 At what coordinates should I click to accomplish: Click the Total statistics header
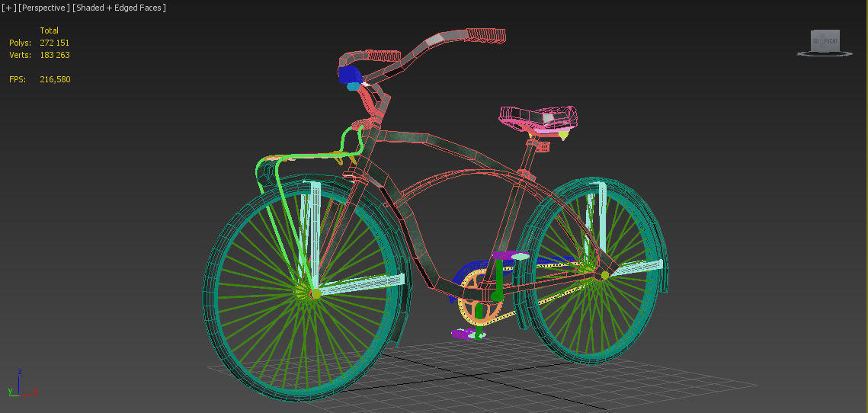click(x=50, y=30)
